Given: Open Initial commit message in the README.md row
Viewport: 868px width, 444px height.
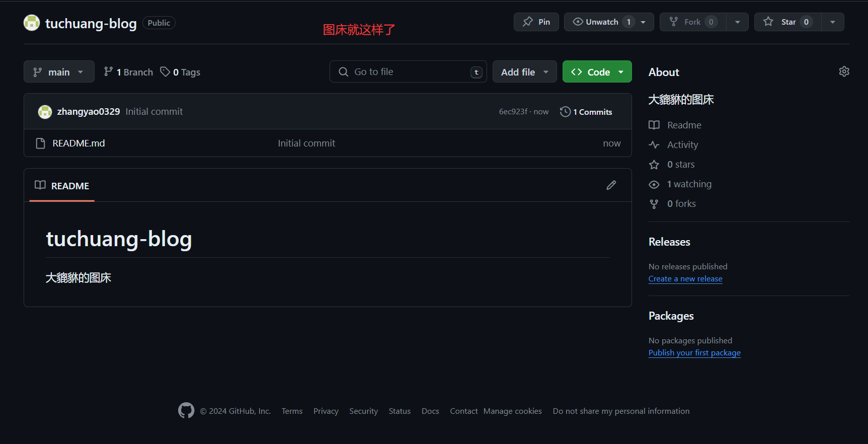Looking at the screenshot, I should click(306, 143).
